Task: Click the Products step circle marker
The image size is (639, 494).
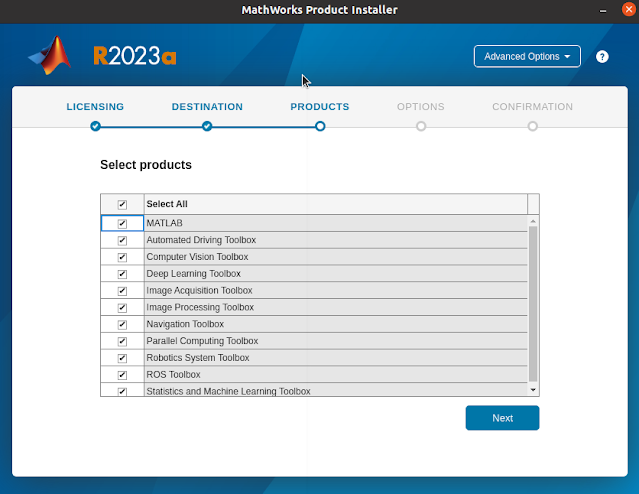Action: point(320,126)
